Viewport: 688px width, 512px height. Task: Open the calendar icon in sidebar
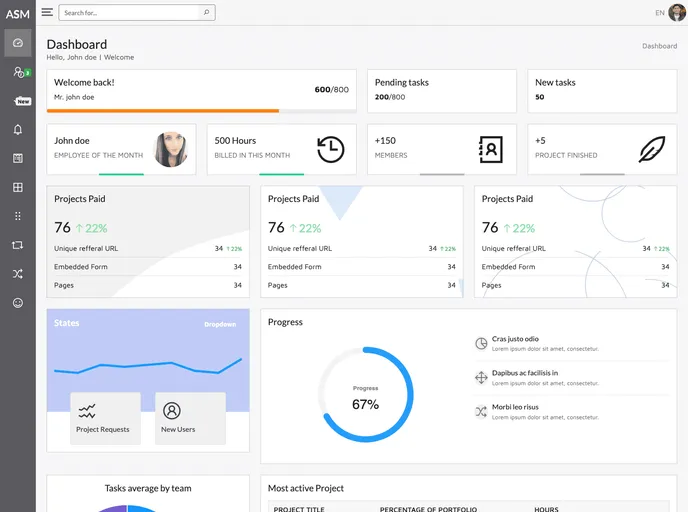tap(18, 158)
